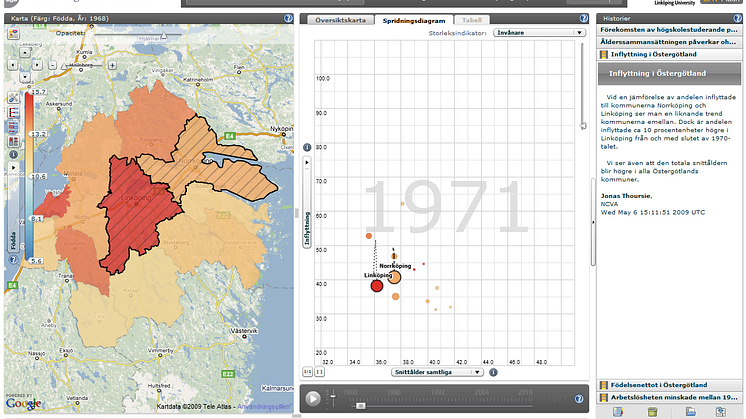Switch to Översiktskarta tab

click(x=340, y=20)
